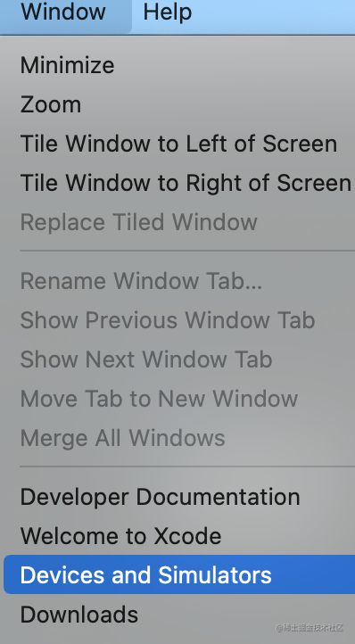Screen dimensions: 355x644
Task: Select Move Tab to New Window
Action: click(179, 399)
